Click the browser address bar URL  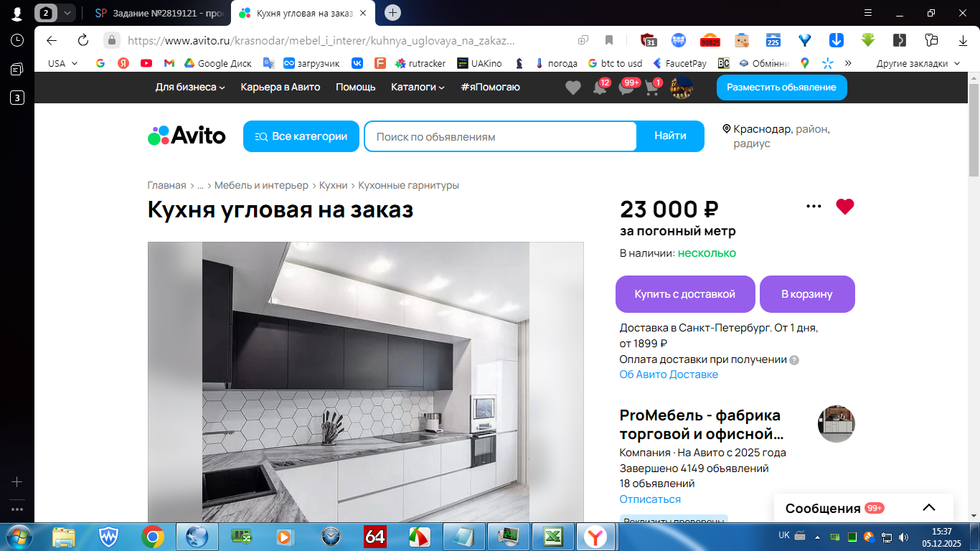pos(321,40)
